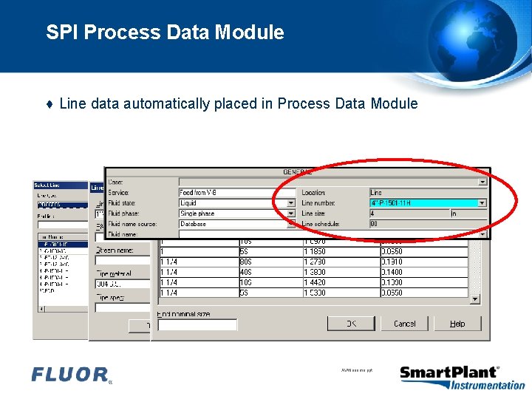The width and height of the screenshot is (532, 399).
Task: Click the Find nominal size input box
Action: click(197, 324)
